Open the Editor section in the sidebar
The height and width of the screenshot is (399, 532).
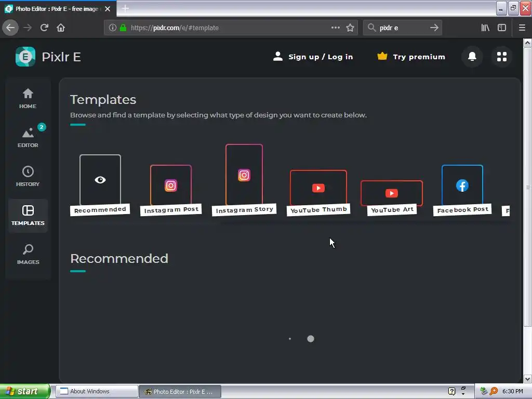(28, 137)
